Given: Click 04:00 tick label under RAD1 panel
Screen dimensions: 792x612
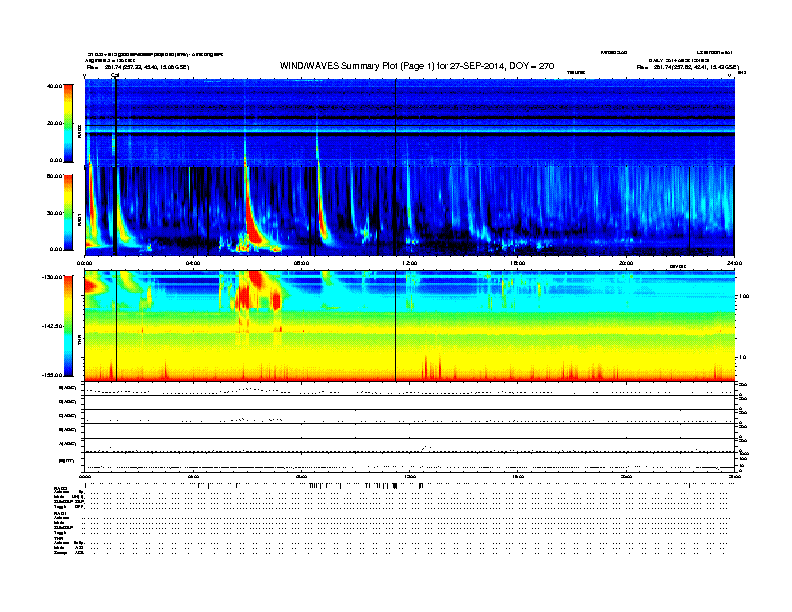Looking at the screenshot, I should pyautogui.click(x=193, y=263).
